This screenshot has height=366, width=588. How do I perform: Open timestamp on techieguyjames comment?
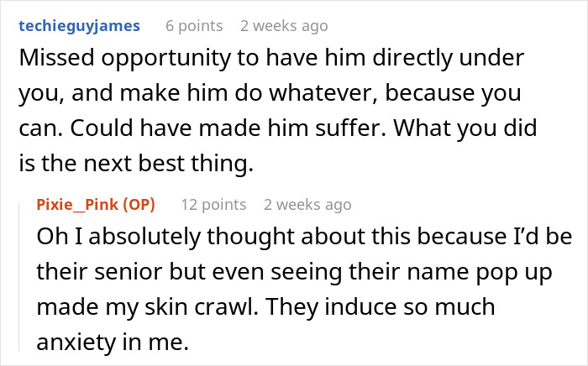click(284, 26)
